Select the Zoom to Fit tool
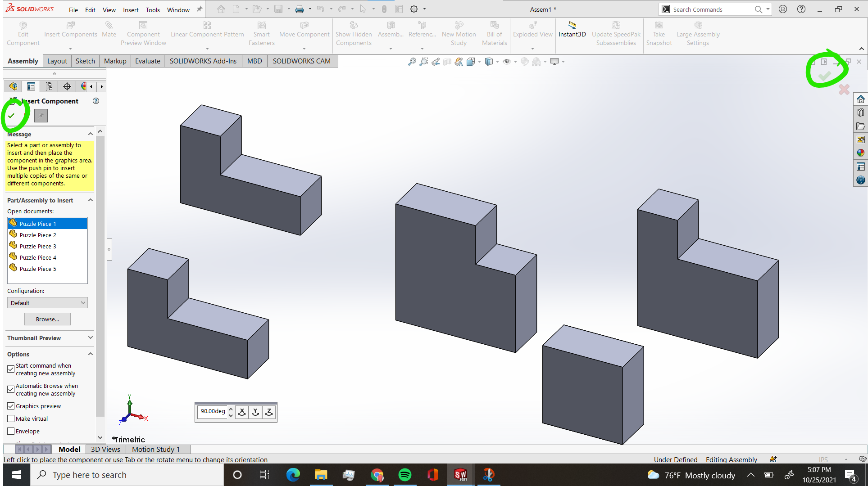The image size is (868, 486). tap(413, 62)
